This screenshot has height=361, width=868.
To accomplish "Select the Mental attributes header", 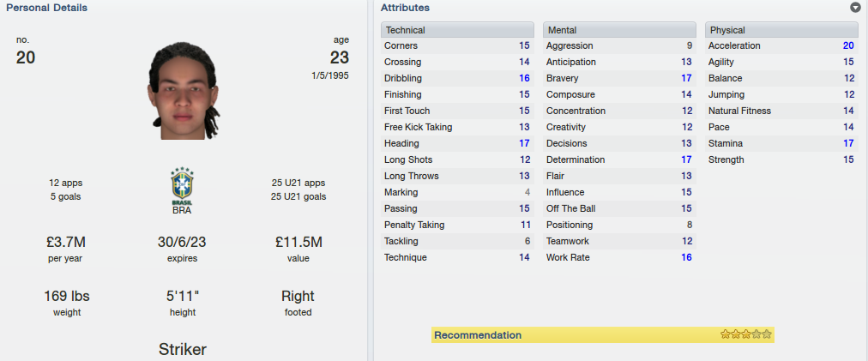I will click(619, 30).
